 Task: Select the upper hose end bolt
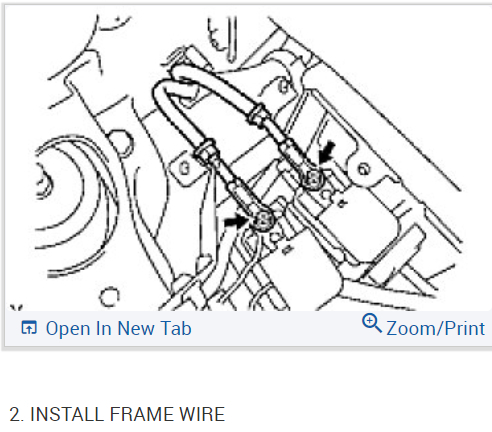[x=313, y=179]
